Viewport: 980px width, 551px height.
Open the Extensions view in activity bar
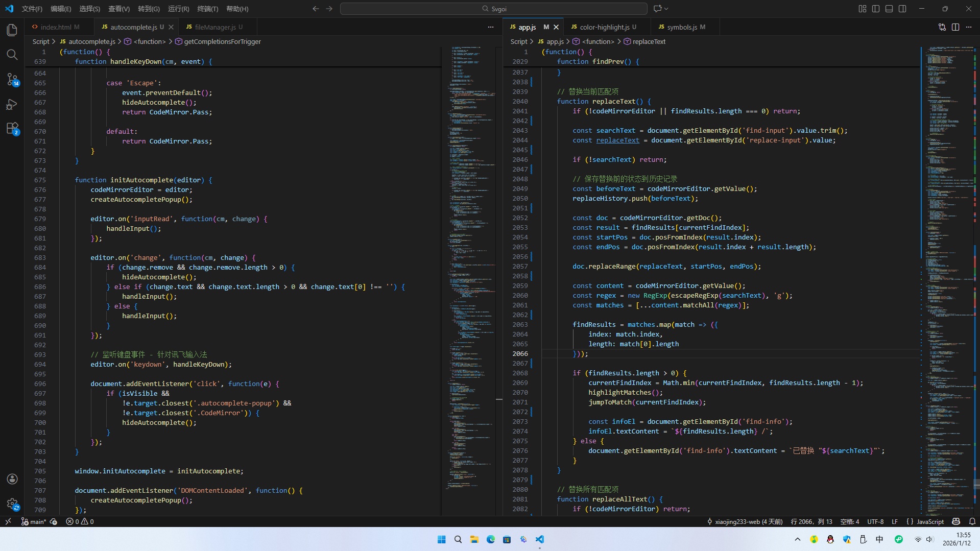point(12,128)
